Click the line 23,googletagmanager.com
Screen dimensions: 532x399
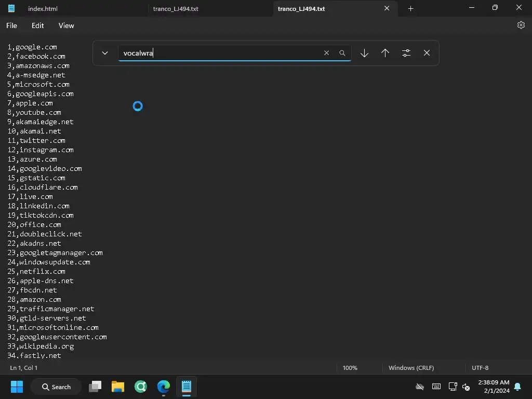[55, 253]
